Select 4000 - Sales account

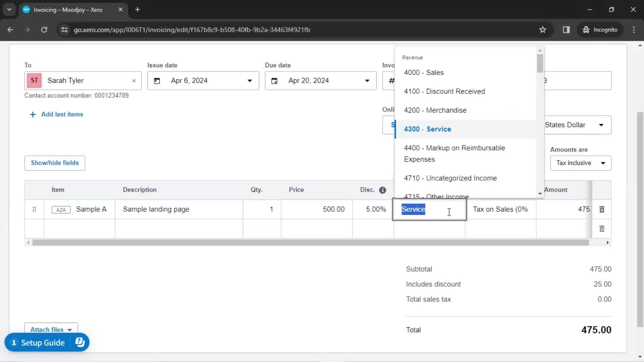(466, 73)
